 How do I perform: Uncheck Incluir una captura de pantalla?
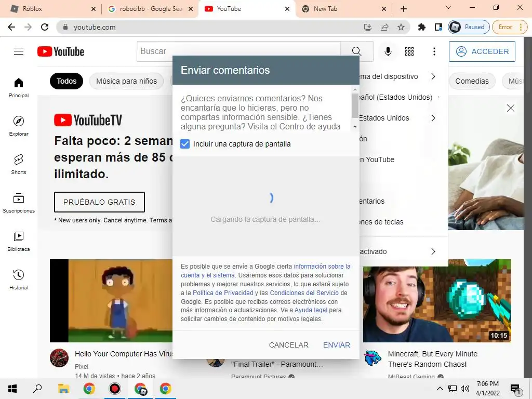[185, 144]
